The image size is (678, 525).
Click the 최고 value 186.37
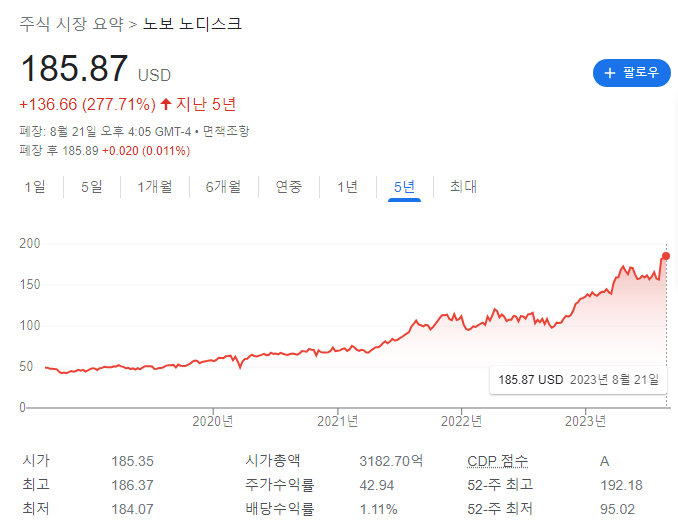click(x=132, y=485)
